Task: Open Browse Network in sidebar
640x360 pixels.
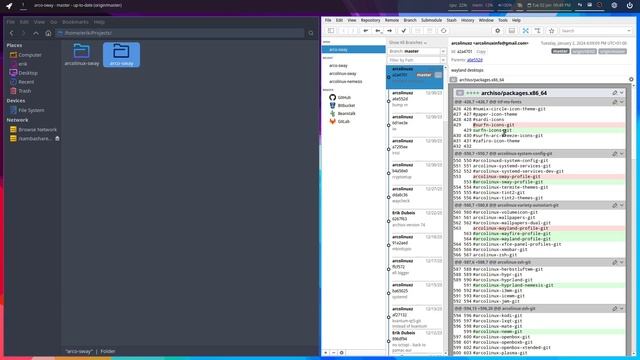Action: pos(38,130)
